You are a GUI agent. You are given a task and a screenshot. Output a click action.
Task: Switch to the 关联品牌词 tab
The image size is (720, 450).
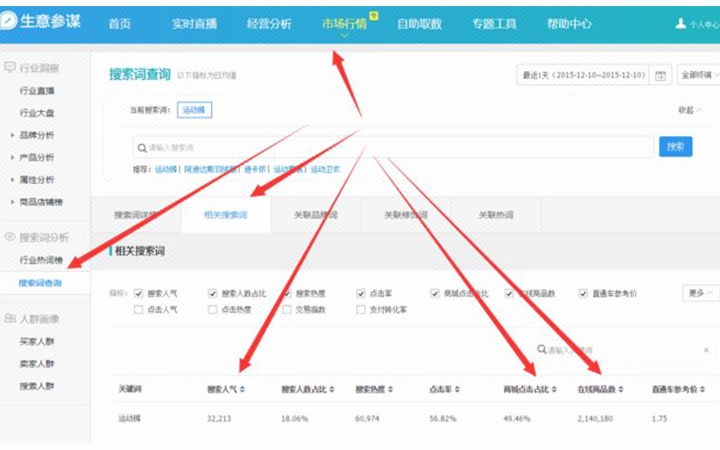[316, 215]
